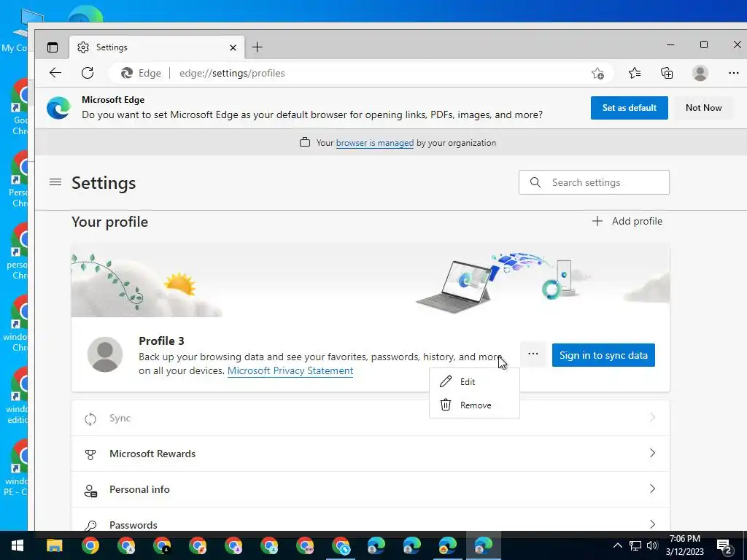
Task: Refresh the settings page
Action: pos(88,73)
